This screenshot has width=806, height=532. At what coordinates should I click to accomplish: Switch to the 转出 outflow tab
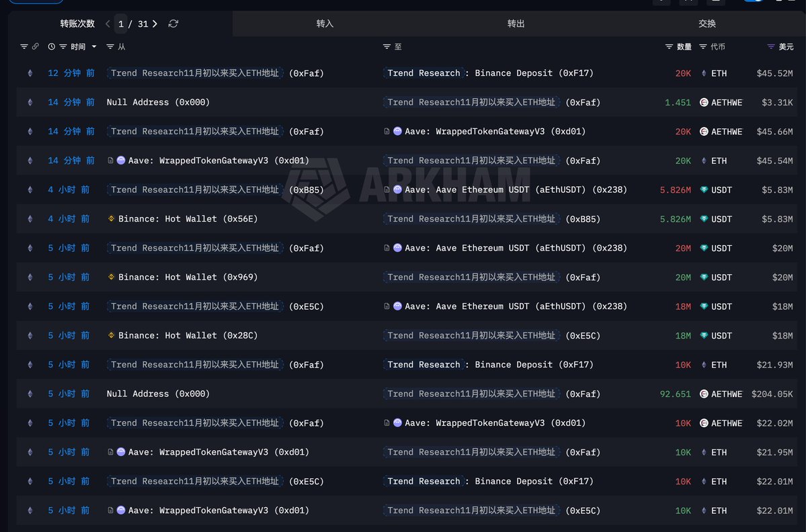[516, 24]
